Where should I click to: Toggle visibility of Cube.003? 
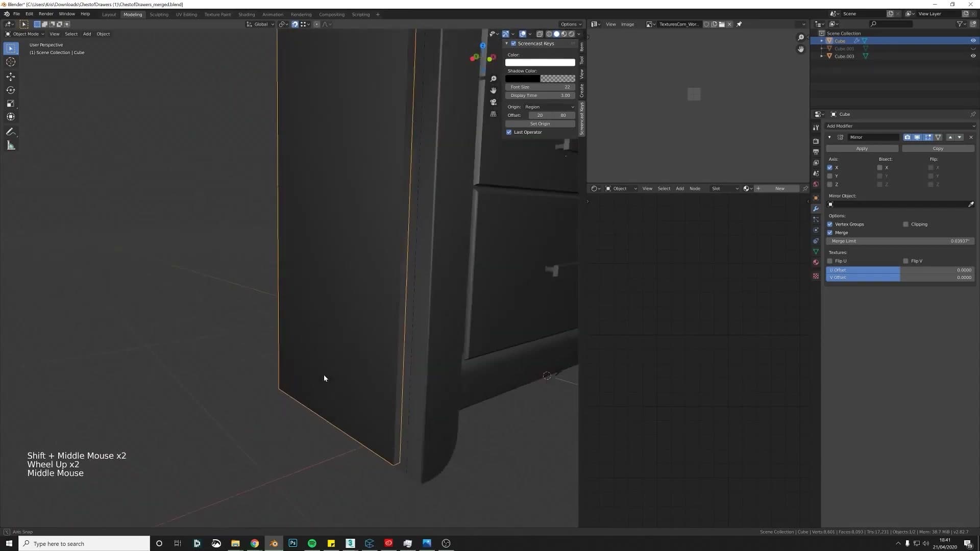tap(973, 56)
